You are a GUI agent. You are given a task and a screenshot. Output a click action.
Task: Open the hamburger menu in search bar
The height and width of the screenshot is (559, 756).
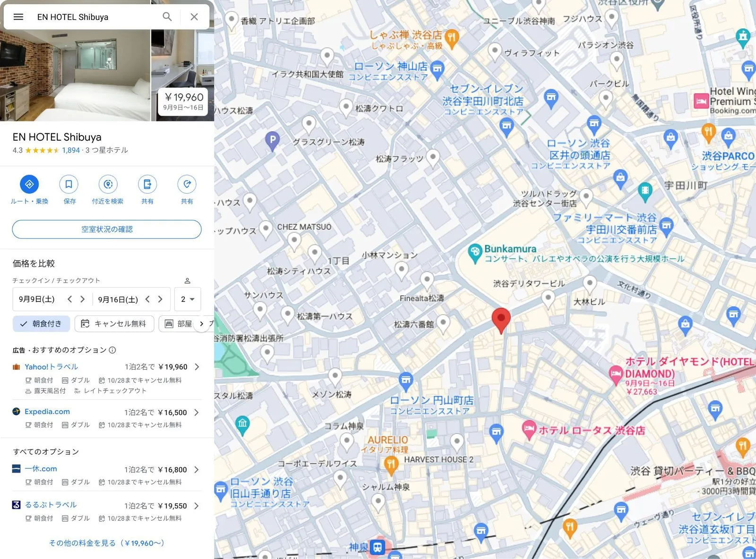pyautogui.click(x=18, y=17)
